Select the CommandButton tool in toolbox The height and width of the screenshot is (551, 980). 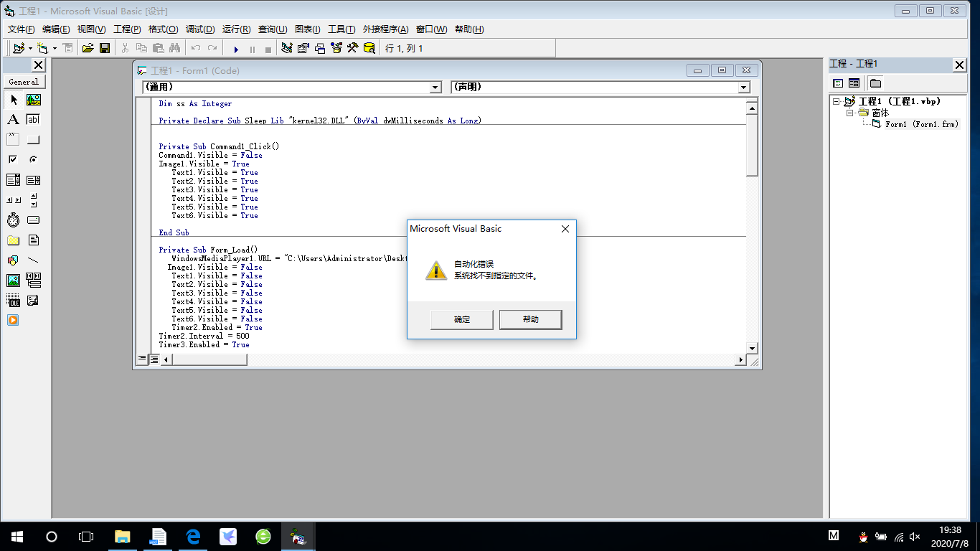coord(34,140)
